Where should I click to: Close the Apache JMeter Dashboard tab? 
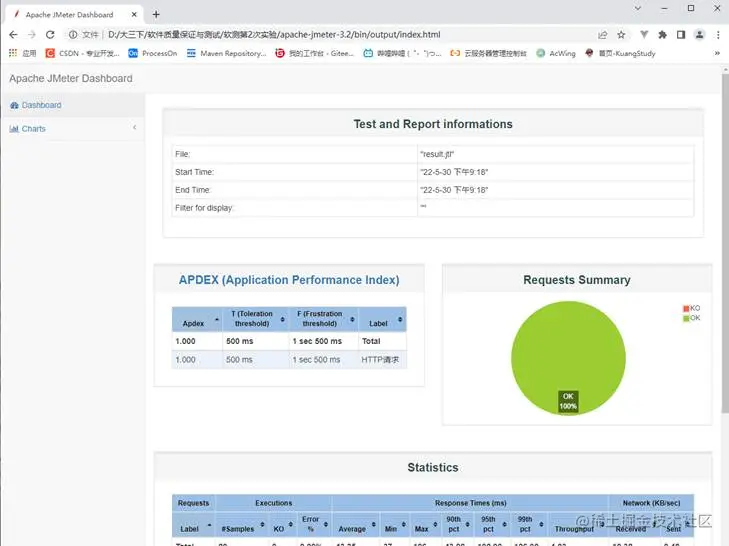click(134, 14)
